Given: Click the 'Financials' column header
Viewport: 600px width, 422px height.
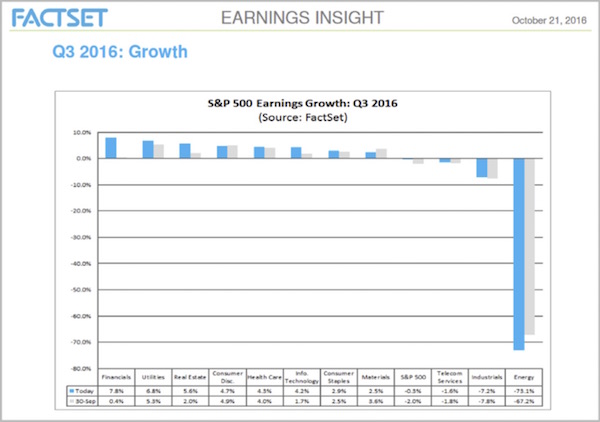Looking at the screenshot, I should 116,377.
